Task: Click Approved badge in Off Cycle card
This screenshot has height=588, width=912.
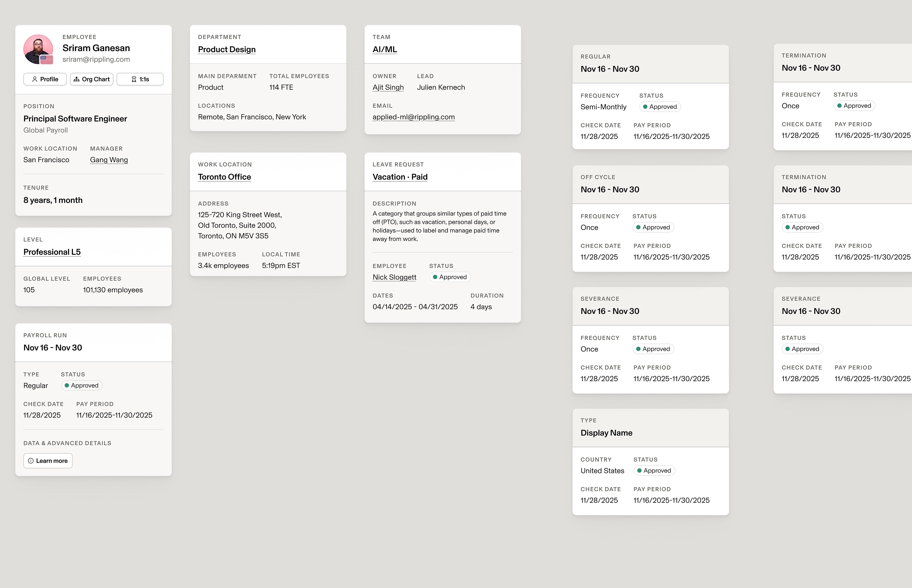Action: point(653,228)
